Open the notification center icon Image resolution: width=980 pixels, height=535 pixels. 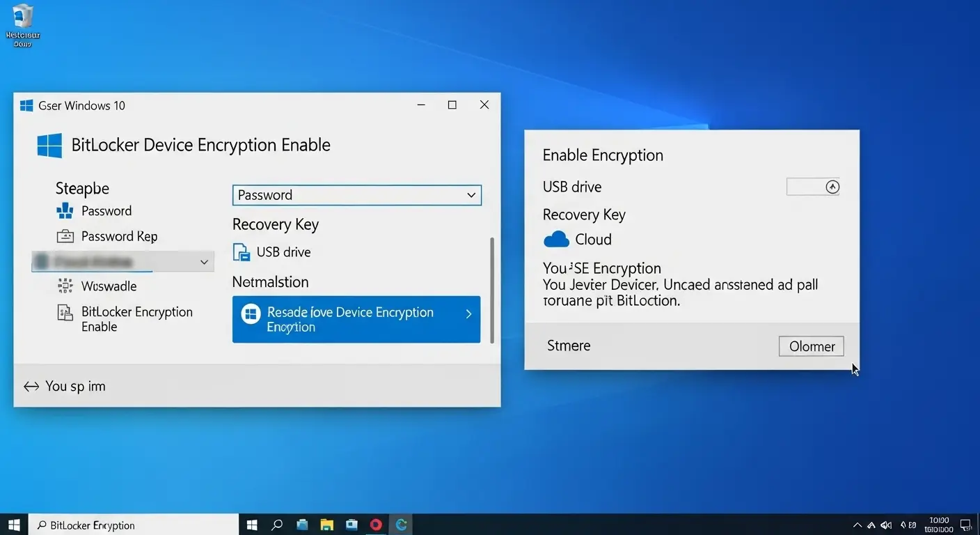965,525
